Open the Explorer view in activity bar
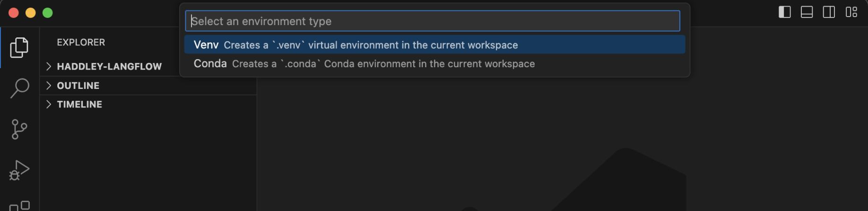The width and height of the screenshot is (868, 211). pos(19,47)
